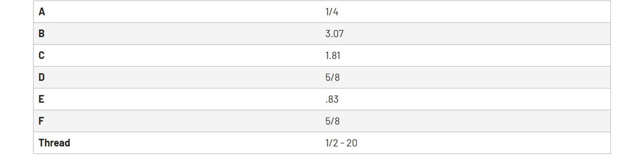Select the 5/8 value in row D
Viewport: 644px width, 155px height.
pos(332,77)
